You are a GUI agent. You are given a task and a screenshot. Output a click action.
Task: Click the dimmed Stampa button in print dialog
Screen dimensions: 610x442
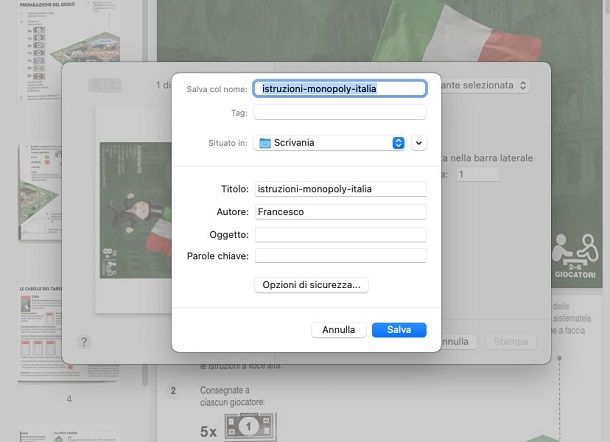[x=511, y=342]
